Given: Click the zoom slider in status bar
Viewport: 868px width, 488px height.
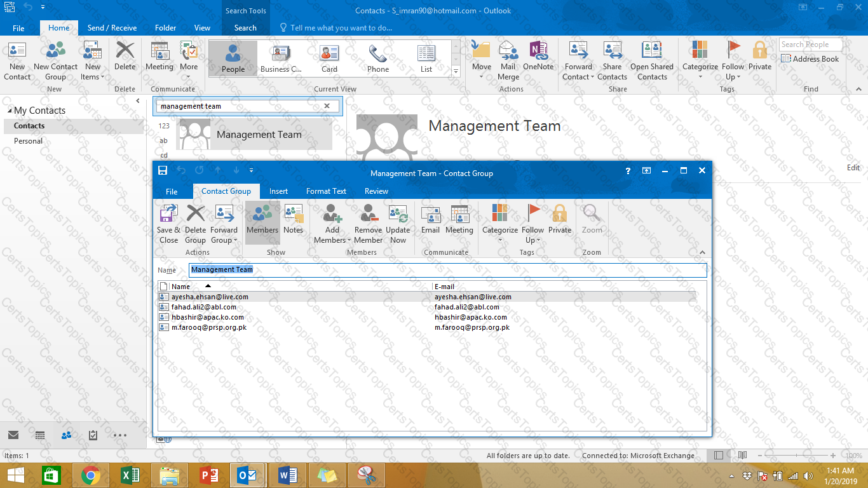Looking at the screenshot, I should point(797,456).
